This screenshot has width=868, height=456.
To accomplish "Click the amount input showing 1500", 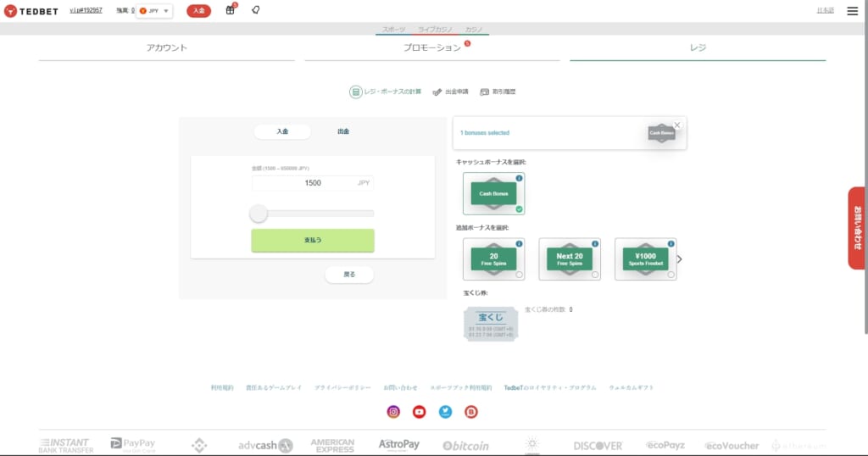I will 313,183.
